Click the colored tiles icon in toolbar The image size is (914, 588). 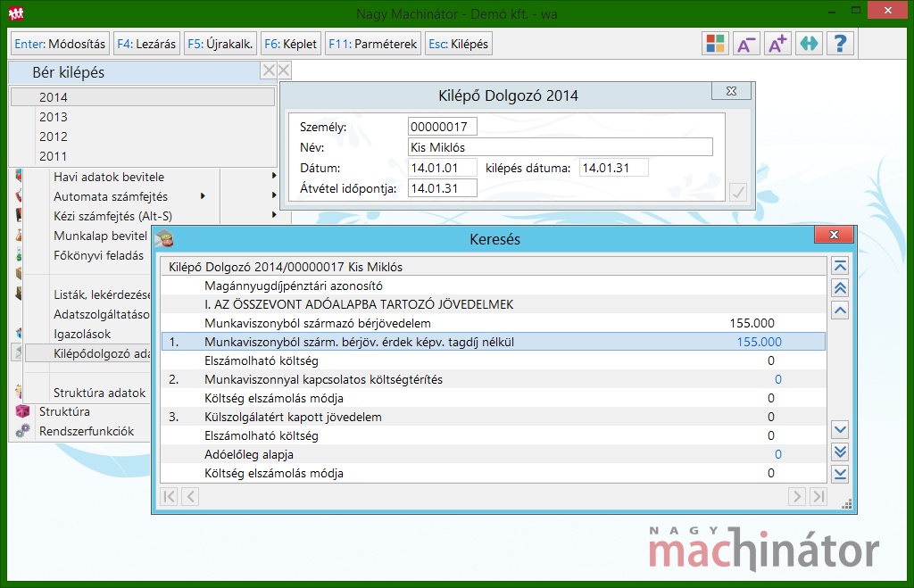[715, 44]
